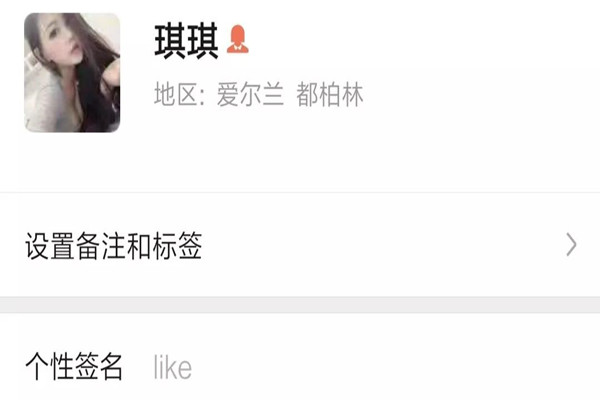Select the contact name 琪琪
600x400 pixels.
click(x=186, y=41)
